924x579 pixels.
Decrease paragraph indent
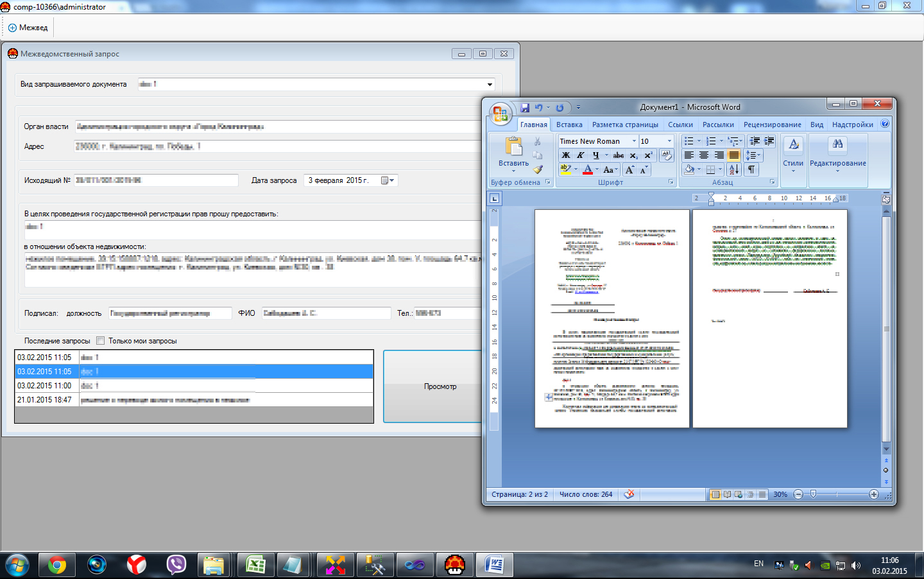[x=755, y=141]
